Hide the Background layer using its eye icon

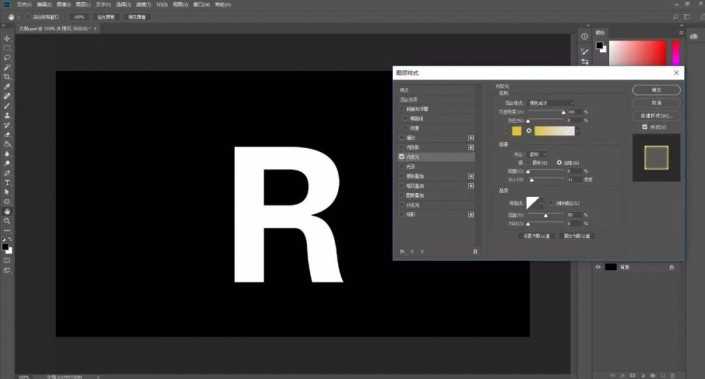[x=598, y=267]
